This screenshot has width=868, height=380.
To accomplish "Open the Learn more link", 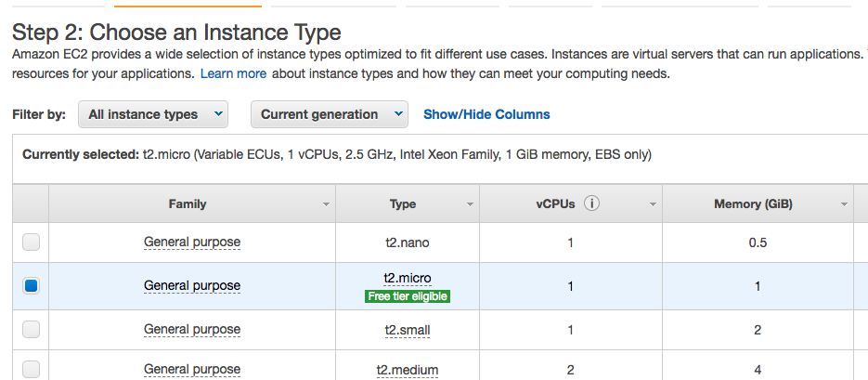I will pyautogui.click(x=233, y=73).
